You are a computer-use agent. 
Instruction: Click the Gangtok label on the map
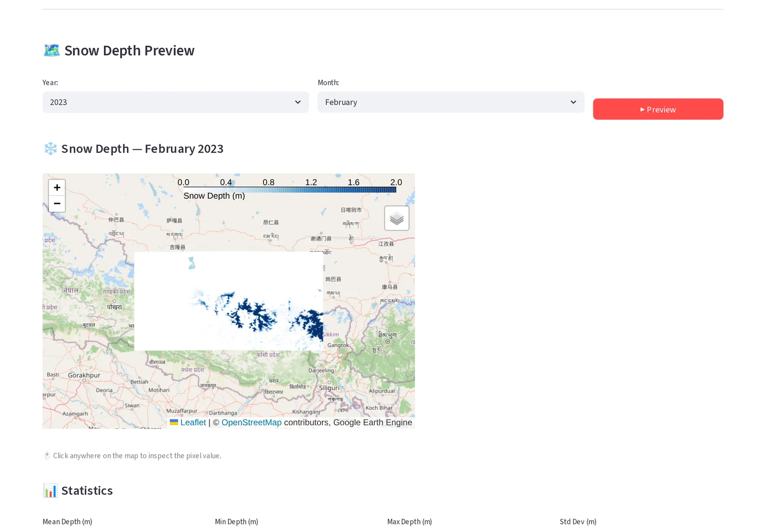338,345
